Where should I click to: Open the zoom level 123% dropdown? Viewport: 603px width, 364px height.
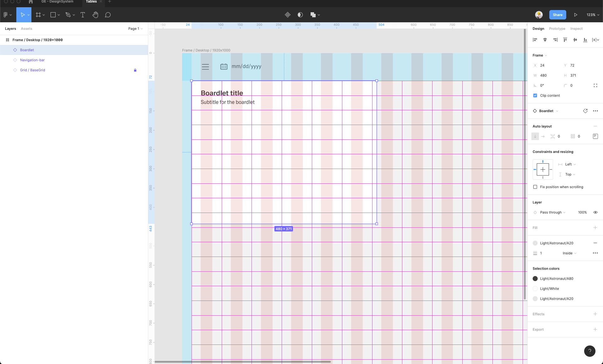pos(593,15)
